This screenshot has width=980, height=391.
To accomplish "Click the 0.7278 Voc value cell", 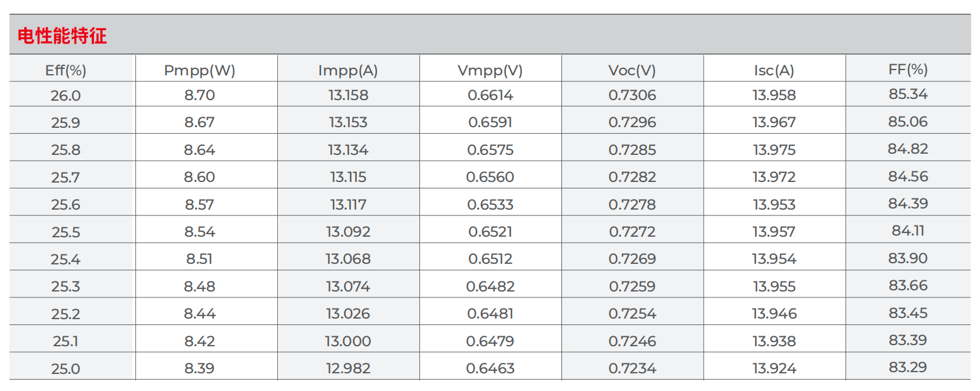I will click(632, 205).
